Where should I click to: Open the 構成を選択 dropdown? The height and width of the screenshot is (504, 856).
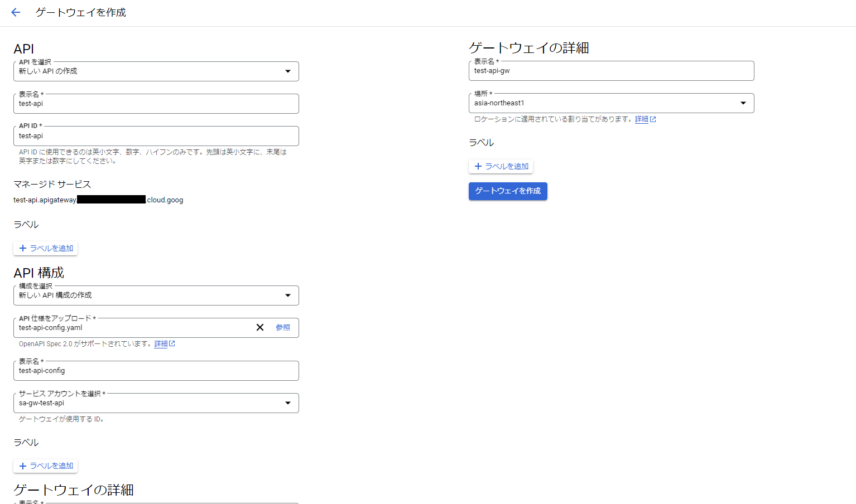pyautogui.click(x=156, y=295)
